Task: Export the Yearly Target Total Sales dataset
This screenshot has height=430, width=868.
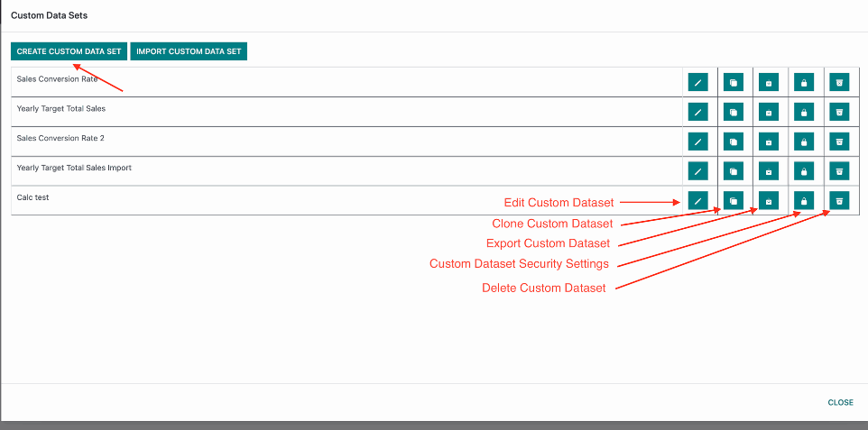Action: coord(769,112)
